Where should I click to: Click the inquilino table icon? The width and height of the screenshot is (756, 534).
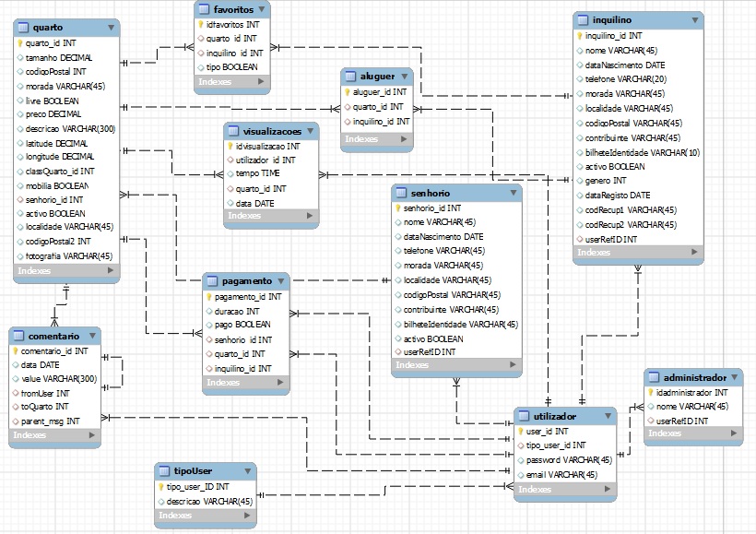583,19
